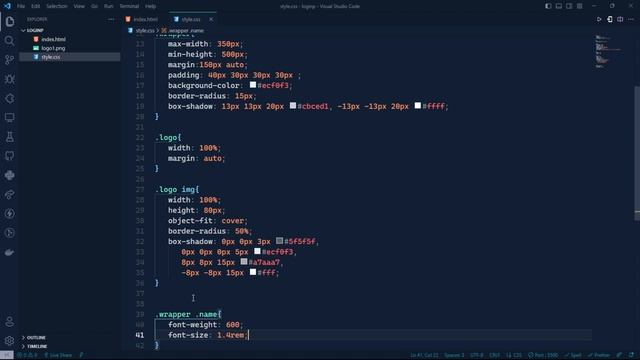
Task: Open the Explorer view in activity bar
Action: coord(10,21)
